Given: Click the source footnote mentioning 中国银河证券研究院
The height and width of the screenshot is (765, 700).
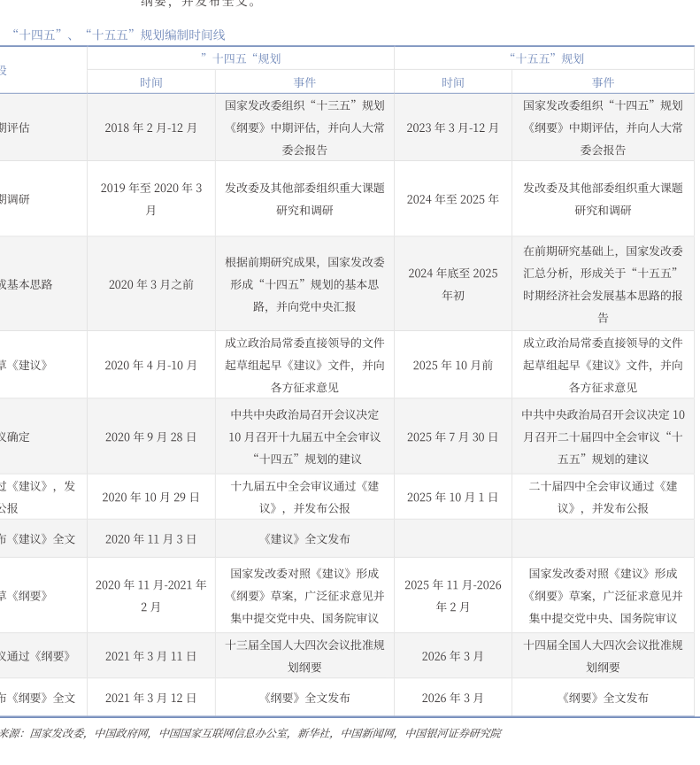Looking at the screenshot, I should pos(250,733).
